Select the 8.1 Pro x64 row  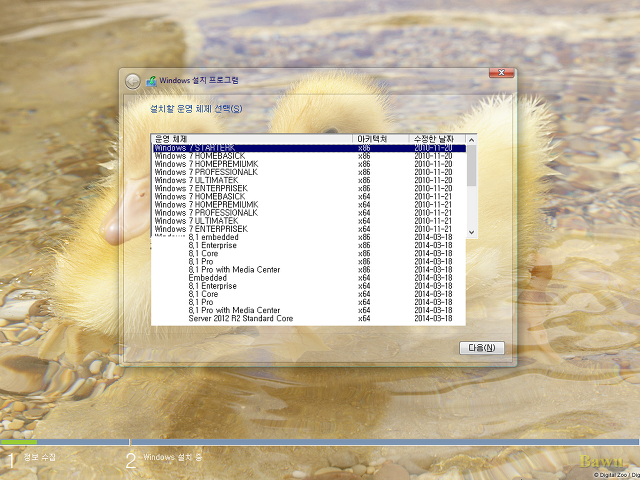(309, 302)
